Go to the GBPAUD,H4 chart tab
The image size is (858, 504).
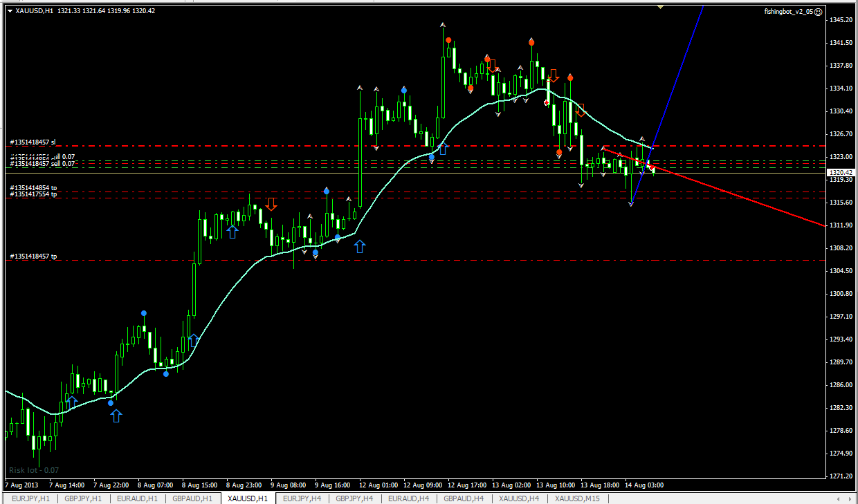[464, 498]
